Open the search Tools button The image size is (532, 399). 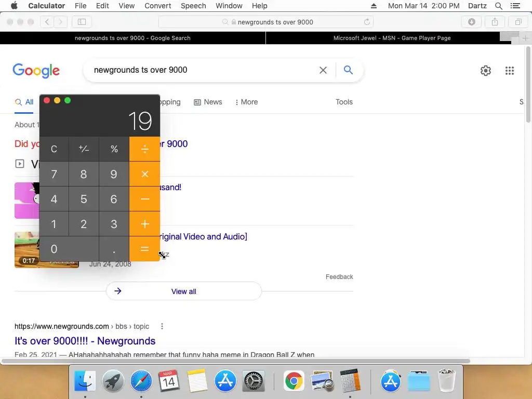[344, 102]
